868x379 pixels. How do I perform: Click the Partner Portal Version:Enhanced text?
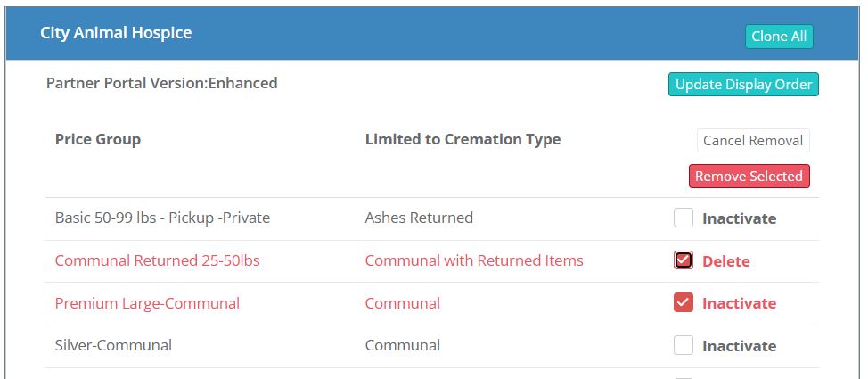pos(162,83)
